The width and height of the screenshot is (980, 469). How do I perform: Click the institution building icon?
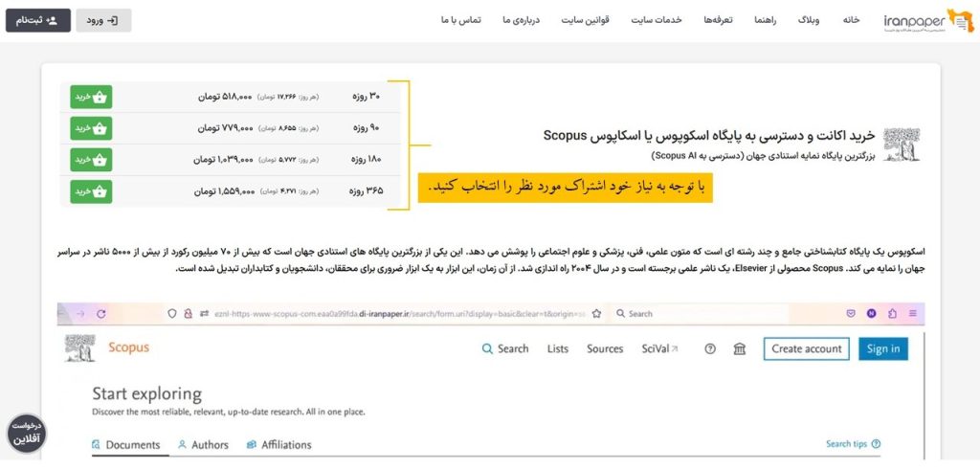tap(740, 349)
